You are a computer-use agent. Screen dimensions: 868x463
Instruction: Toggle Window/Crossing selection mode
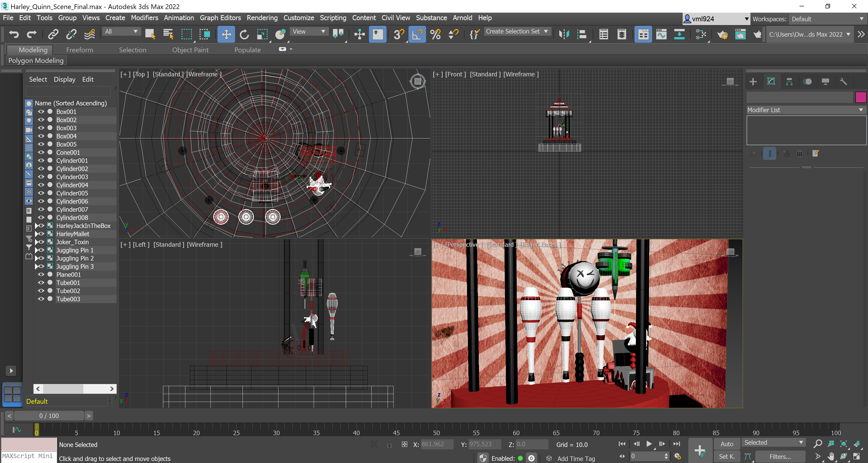click(x=205, y=34)
